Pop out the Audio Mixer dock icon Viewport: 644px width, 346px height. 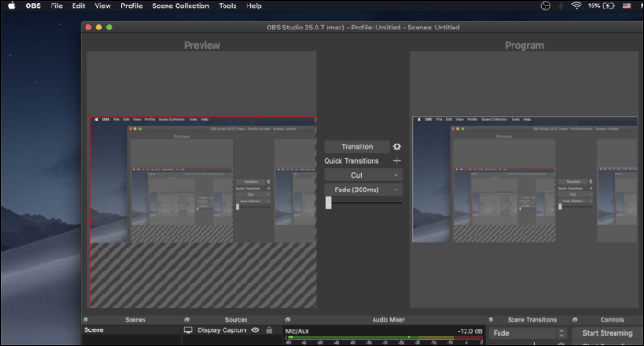click(x=287, y=319)
